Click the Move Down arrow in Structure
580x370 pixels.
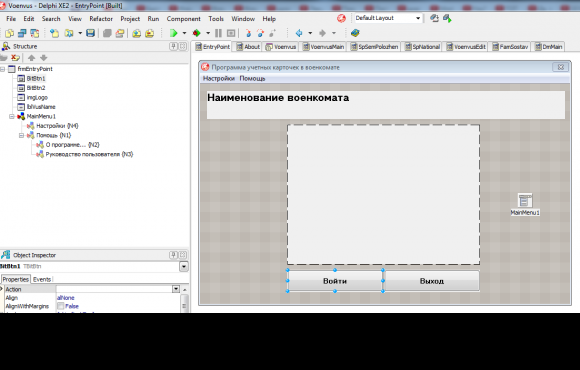44,58
